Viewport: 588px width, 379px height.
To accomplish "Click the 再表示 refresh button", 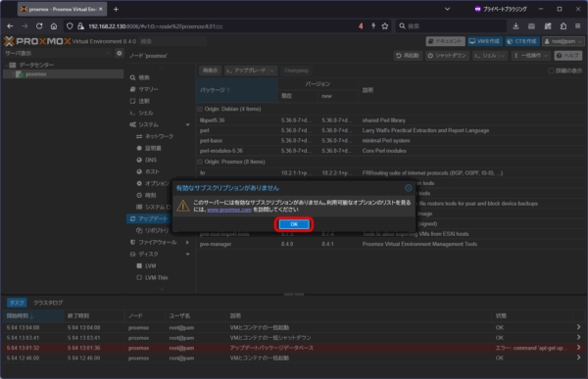I will coord(210,71).
